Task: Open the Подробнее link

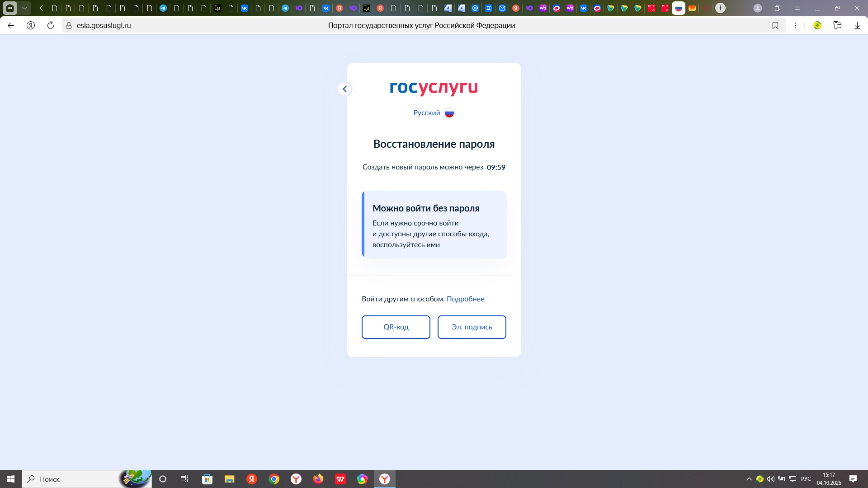Action: coord(465,299)
